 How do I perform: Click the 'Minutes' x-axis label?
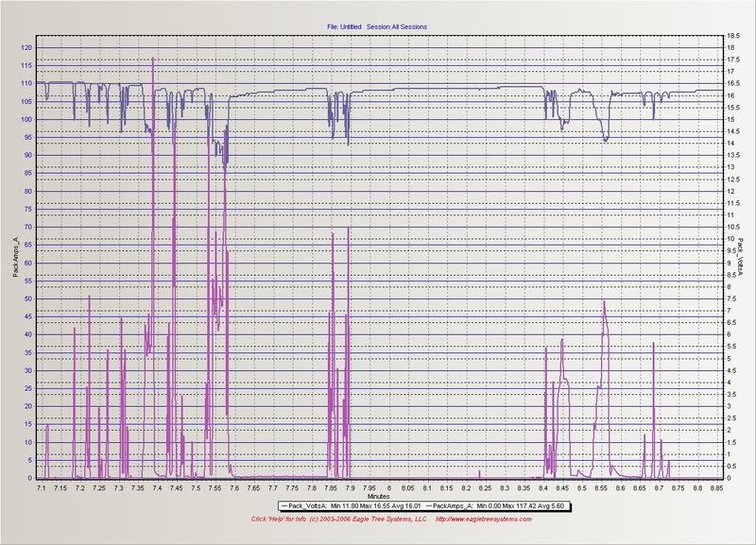pos(378,496)
